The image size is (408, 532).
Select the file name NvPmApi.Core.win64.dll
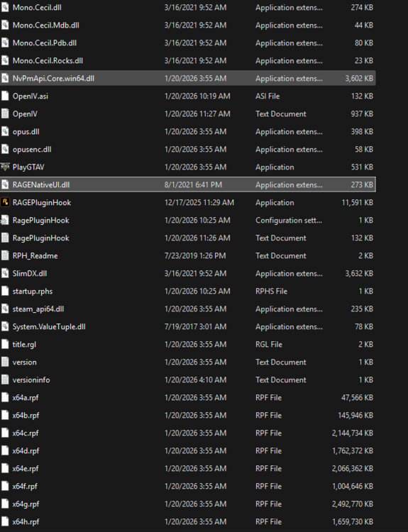click(53, 78)
